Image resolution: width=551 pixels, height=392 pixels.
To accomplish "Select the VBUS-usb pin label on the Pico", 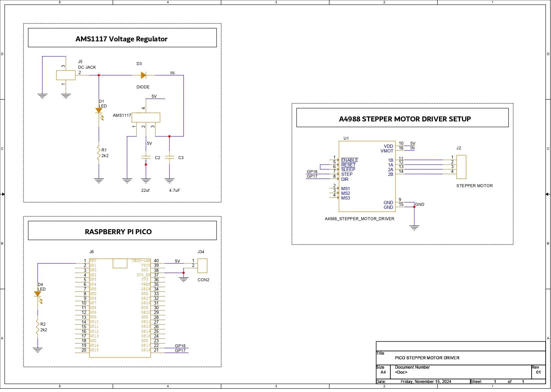I will [x=141, y=261].
